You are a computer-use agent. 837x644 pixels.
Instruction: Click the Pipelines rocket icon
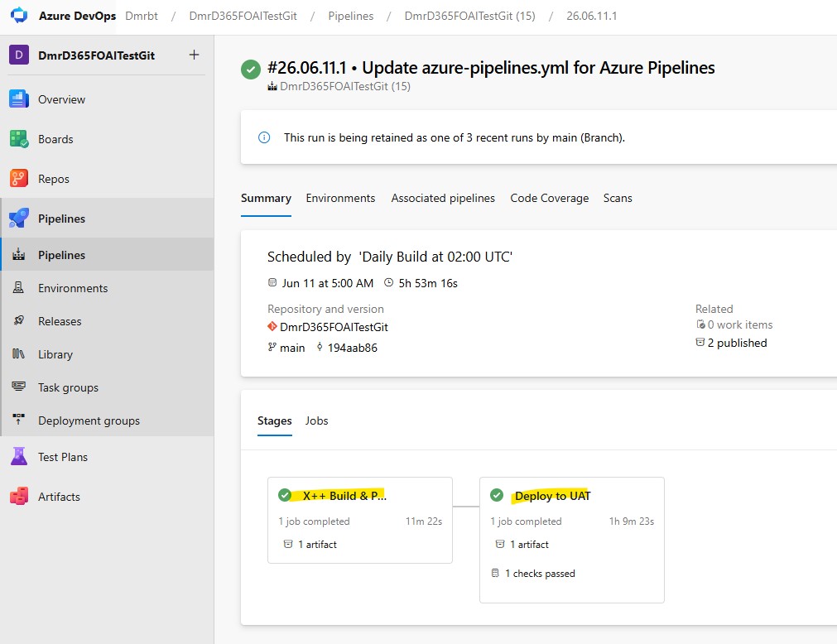pyautogui.click(x=19, y=219)
